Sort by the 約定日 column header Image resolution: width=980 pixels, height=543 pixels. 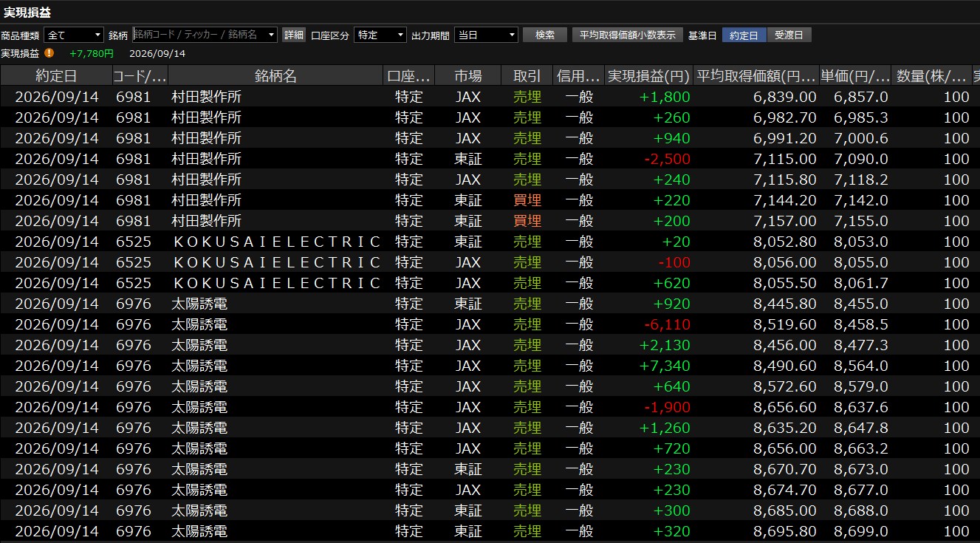coord(56,75)
